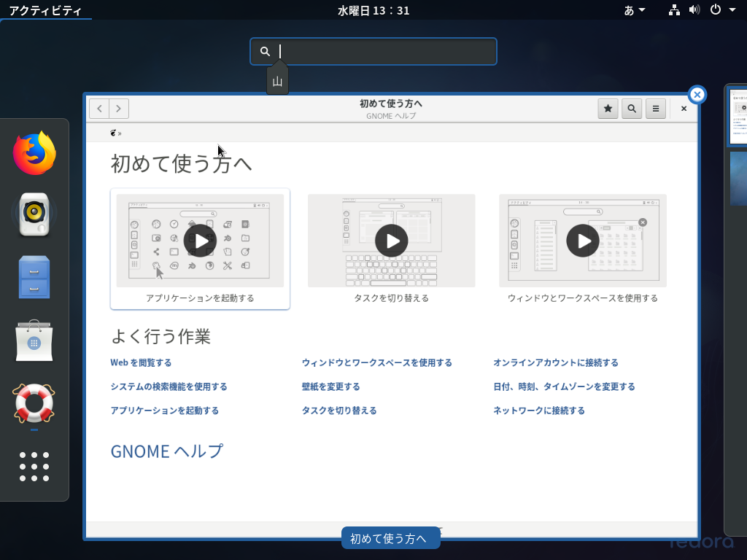Open アプリケーションを起動する link under よく行う作業
Screen dimensions: 747x560
[x=165, y=411]
